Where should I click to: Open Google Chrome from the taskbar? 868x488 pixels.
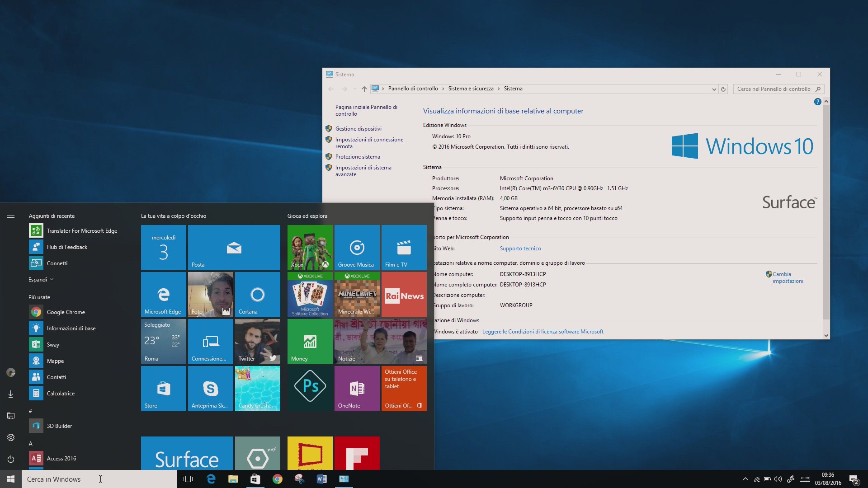click(277, 479)
